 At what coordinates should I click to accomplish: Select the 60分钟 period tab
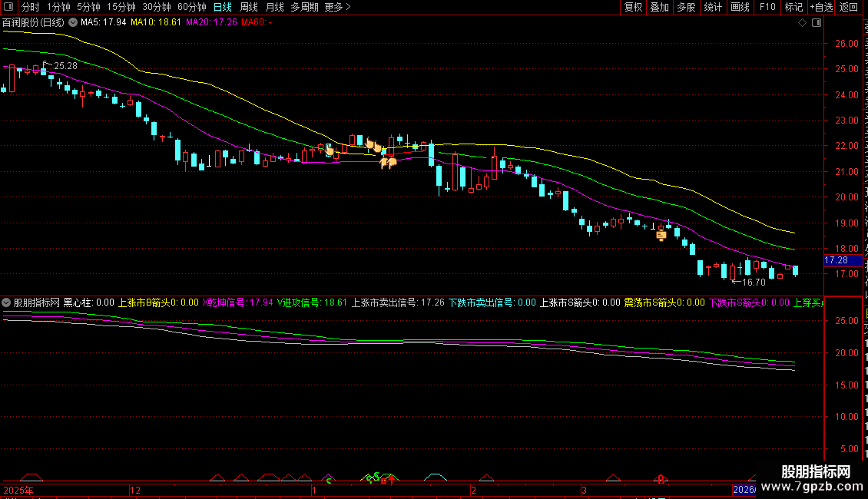click(192, 7)
